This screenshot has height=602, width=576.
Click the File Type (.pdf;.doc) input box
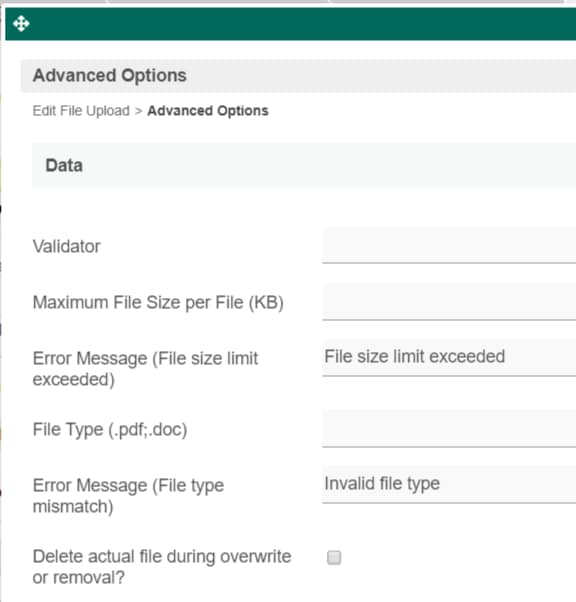[x=449, y=429]
